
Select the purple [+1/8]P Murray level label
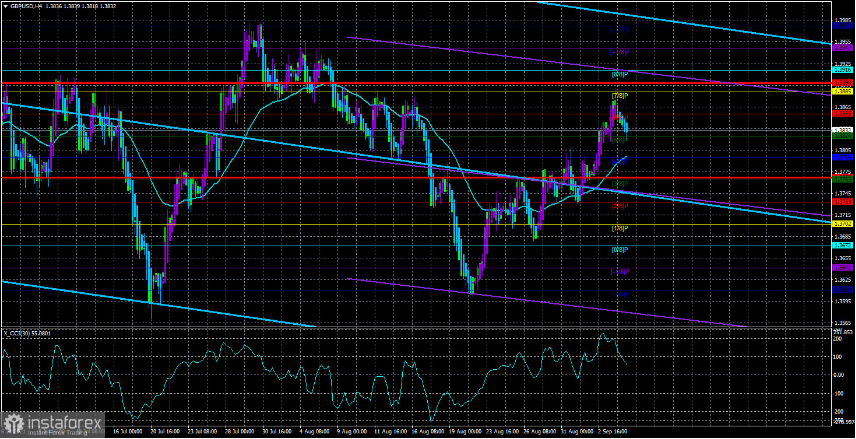pyautogui.click(x=621, y=52)
